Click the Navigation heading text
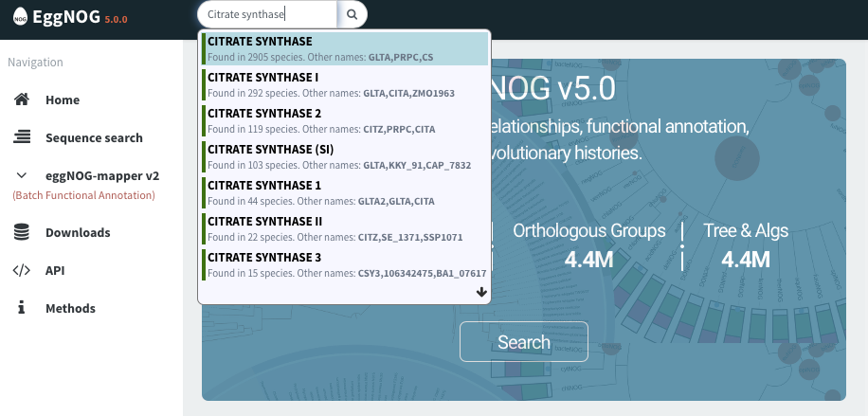 click(35, 62)
